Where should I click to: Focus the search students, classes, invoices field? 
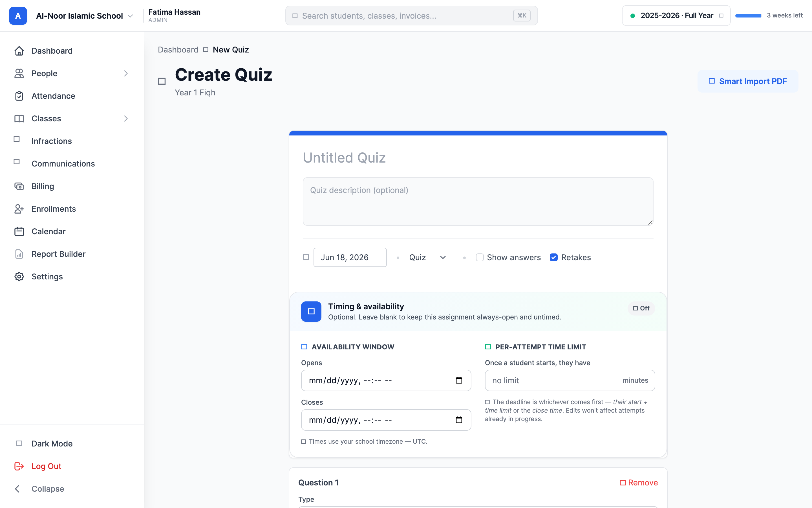(411, 16)
